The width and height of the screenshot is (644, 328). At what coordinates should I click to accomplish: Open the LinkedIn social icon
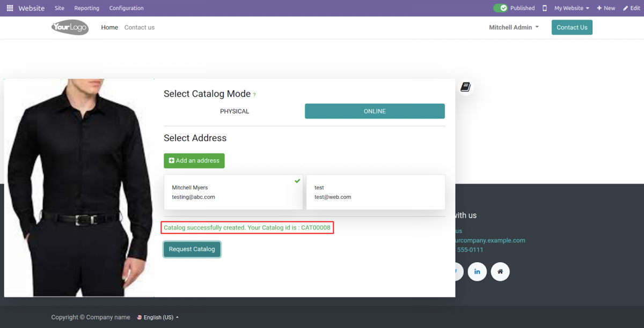tap(477, 272)
